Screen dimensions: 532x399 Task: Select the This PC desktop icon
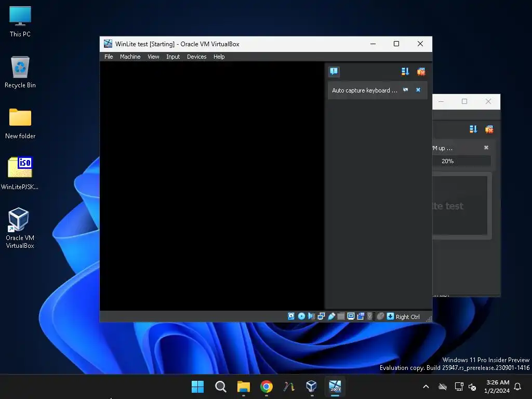click(20, 22)
